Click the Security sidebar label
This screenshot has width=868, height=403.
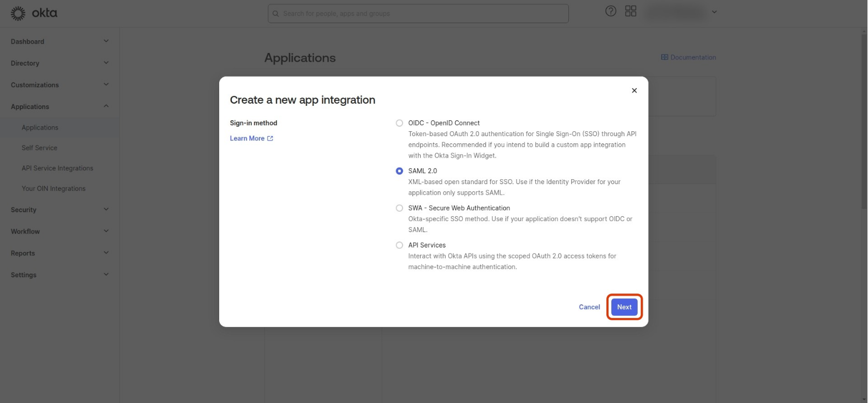click(x=24, y=210)
